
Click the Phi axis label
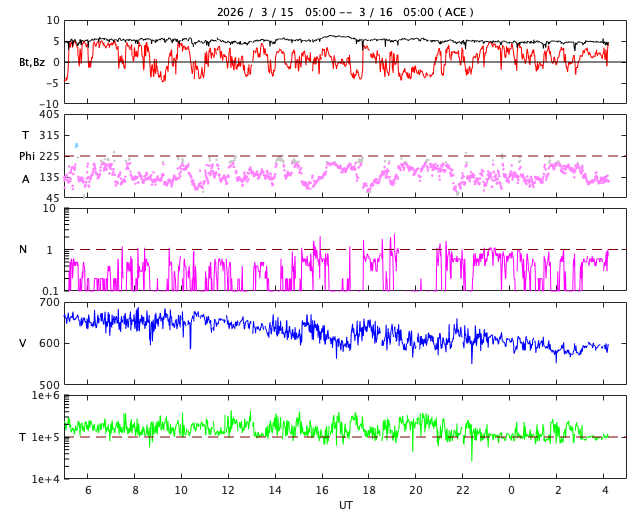click(27, 156)
